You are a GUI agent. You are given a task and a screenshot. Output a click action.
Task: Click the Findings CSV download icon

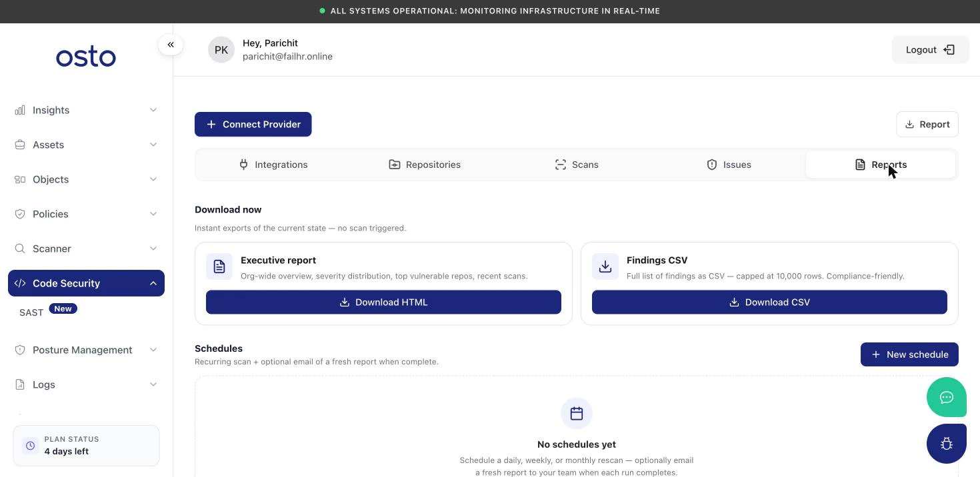(x=605, y=266)
